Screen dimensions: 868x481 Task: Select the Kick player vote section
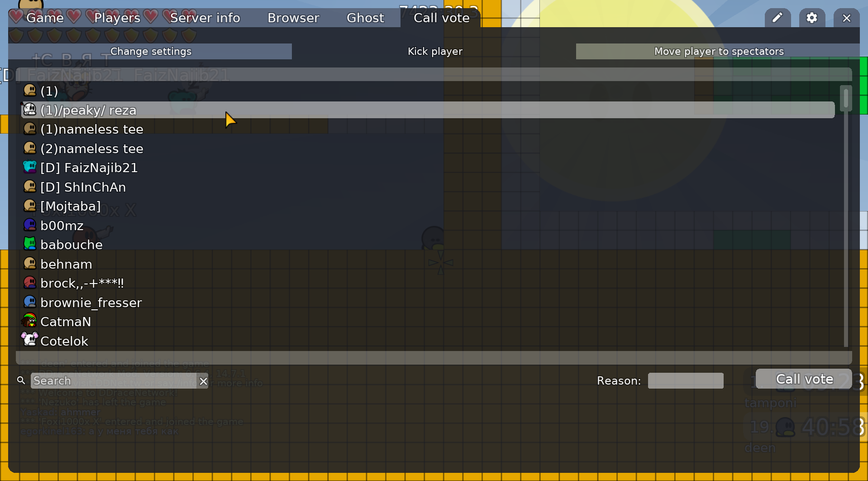(x=434, y=51)
